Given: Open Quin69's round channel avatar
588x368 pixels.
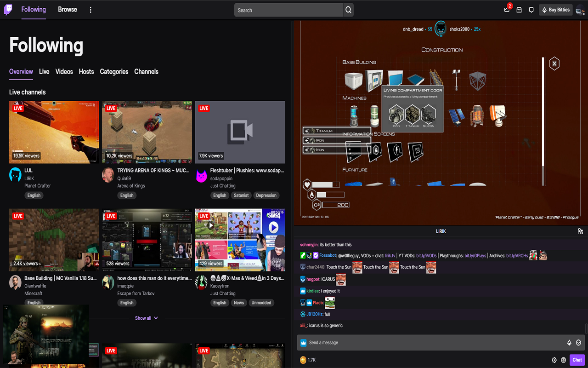Looking at the screenshot, I should pyautogui.click(x=108, y=175).
